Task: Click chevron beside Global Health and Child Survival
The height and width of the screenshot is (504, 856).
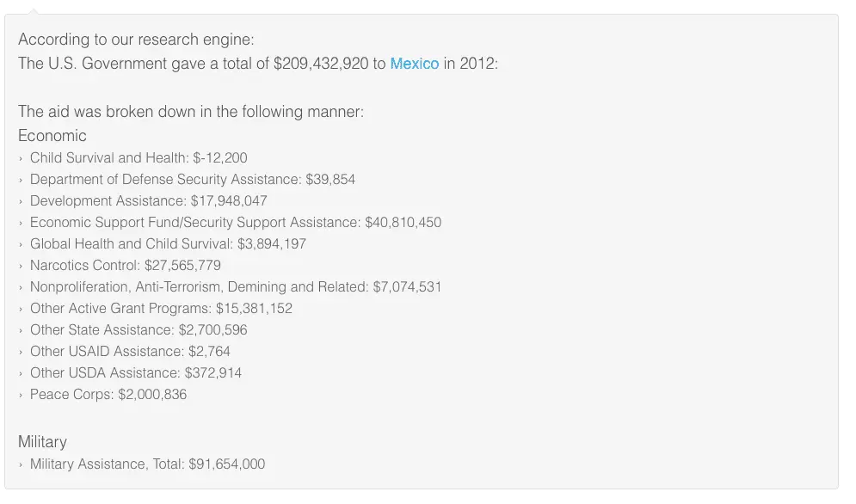Action: 21,244
